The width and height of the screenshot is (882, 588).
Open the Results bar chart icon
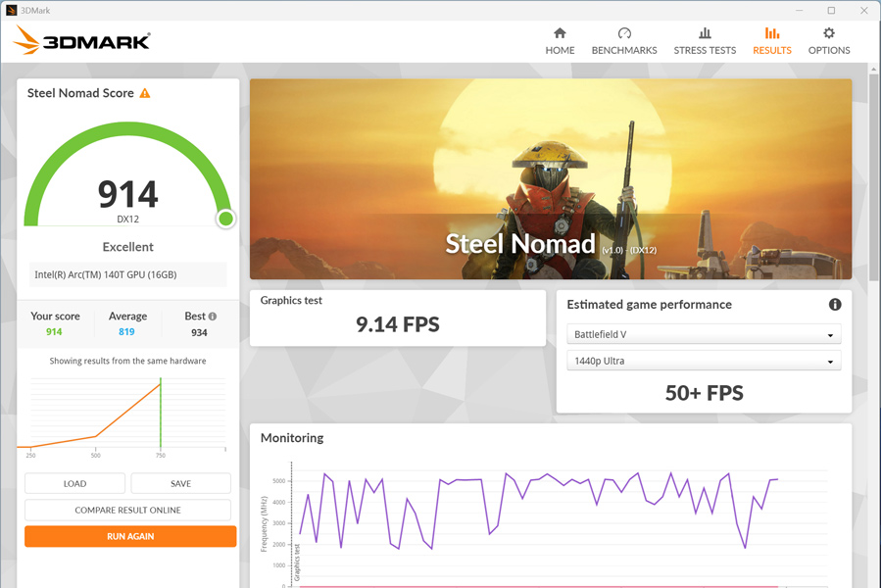pos(772,33)
